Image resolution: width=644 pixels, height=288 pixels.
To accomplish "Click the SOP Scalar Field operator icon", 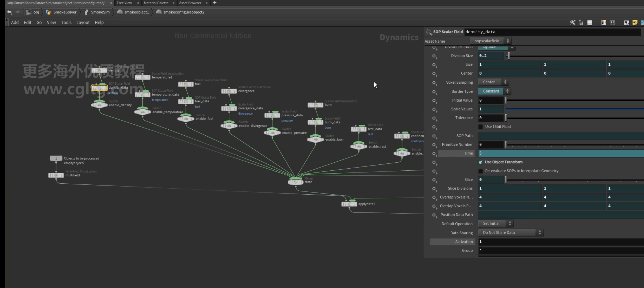I will coord(429,32).
